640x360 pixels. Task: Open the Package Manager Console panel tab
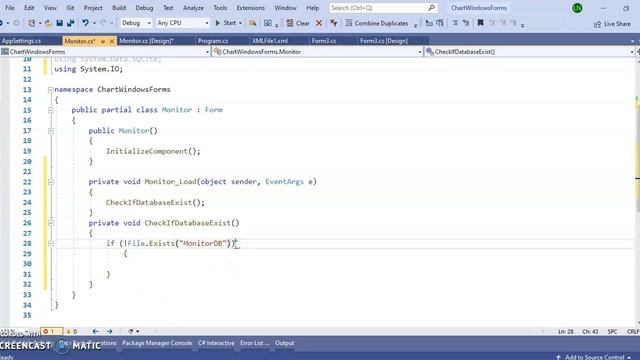tap(157, 343)
